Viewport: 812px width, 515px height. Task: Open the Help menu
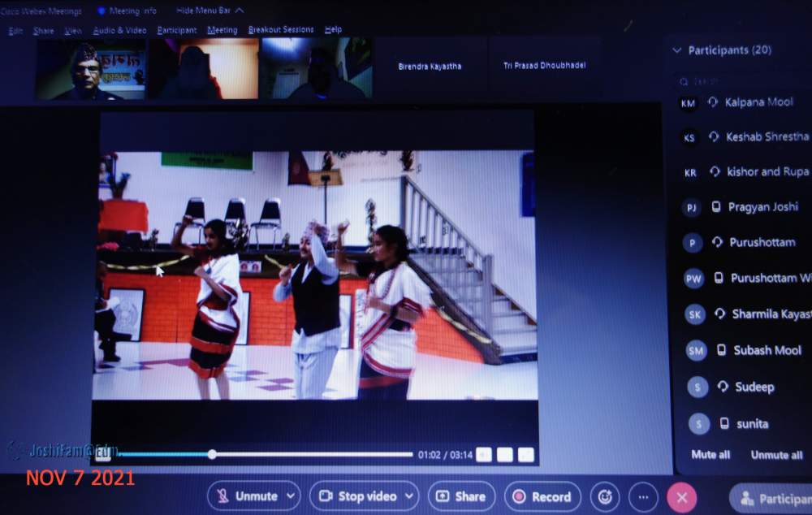[333, 29]
